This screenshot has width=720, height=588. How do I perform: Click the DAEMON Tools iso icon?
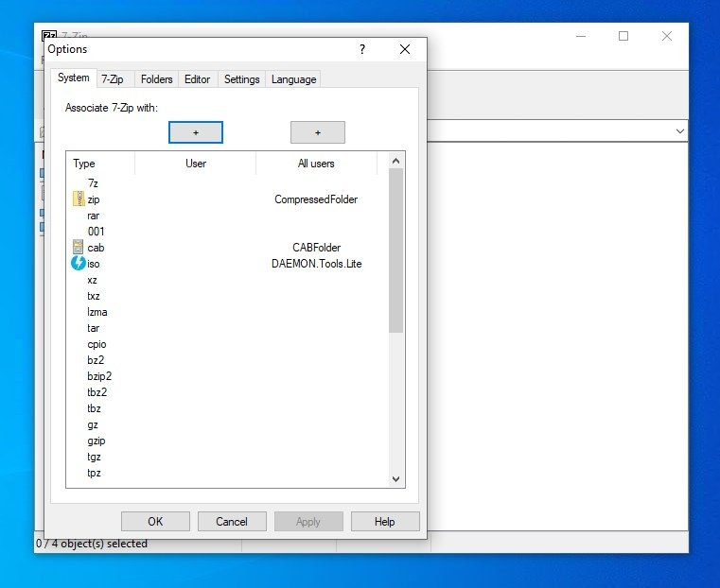pos(79,263)
